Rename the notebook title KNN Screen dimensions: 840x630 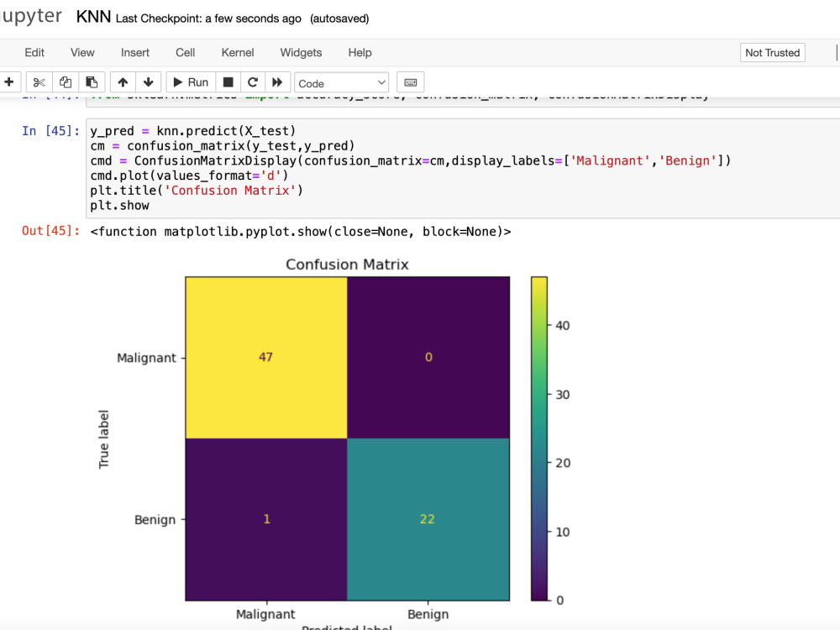[x=93, y=17]
